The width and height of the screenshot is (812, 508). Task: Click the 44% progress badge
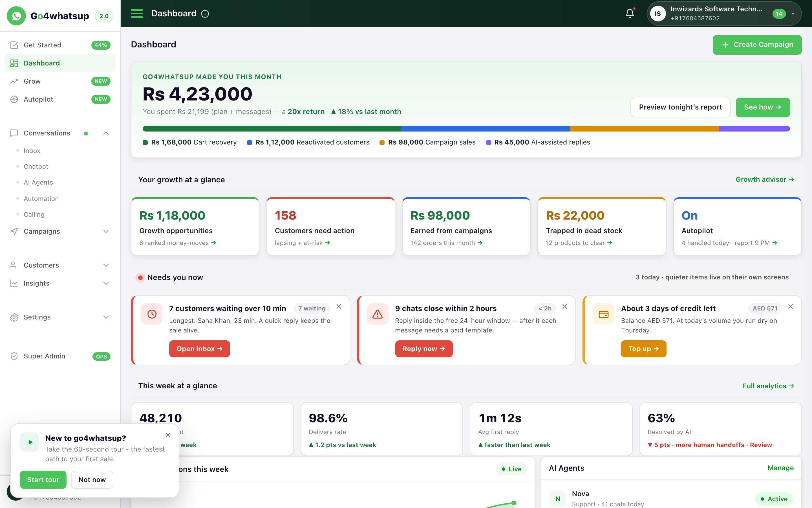click(101, 45)
